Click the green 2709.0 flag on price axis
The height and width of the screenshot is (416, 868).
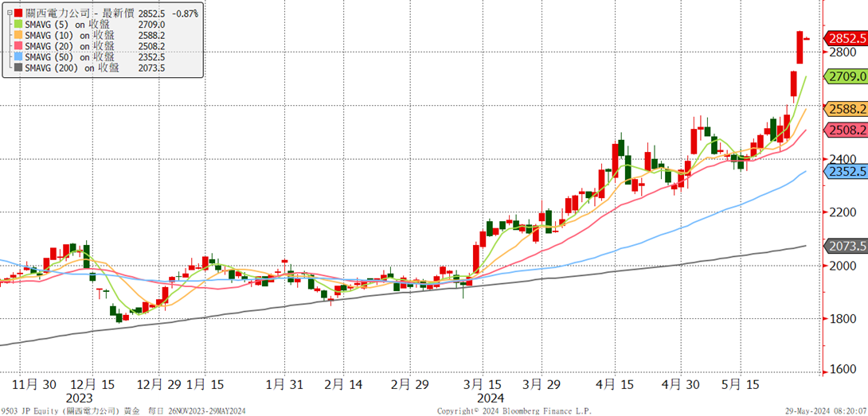click(846, 76)
